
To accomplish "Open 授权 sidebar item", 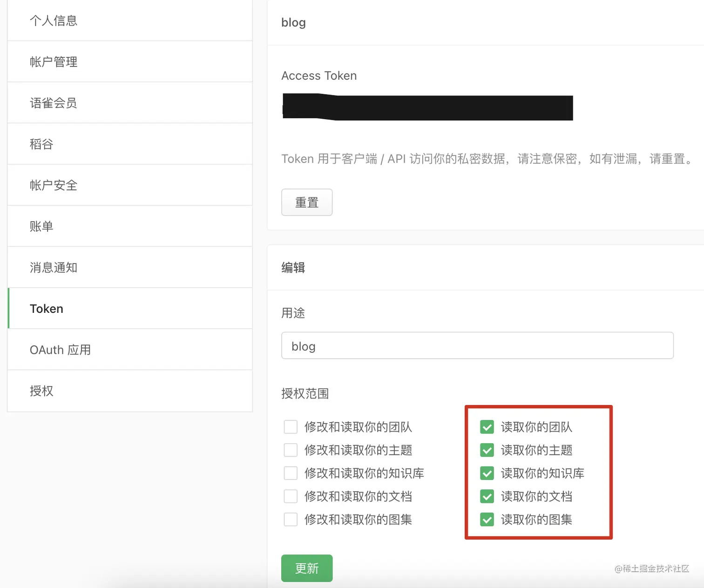I will coord(130,391).
